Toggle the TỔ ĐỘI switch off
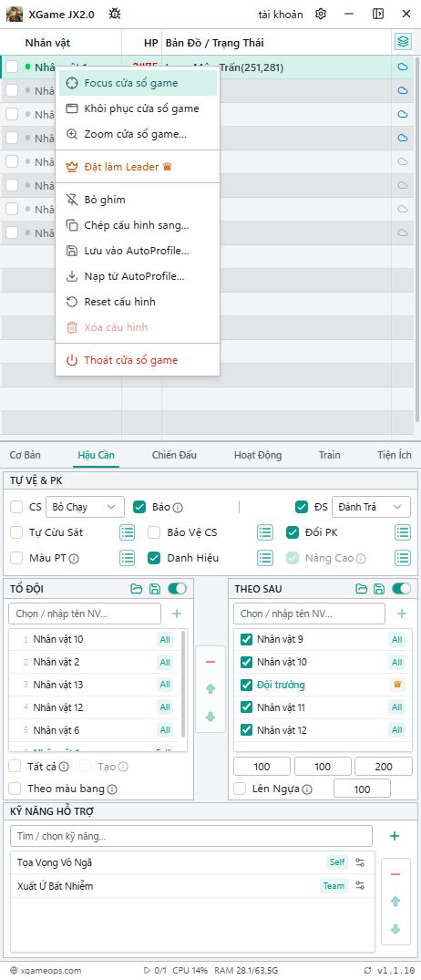Viewport: 421px width, 980px height. 178,589
